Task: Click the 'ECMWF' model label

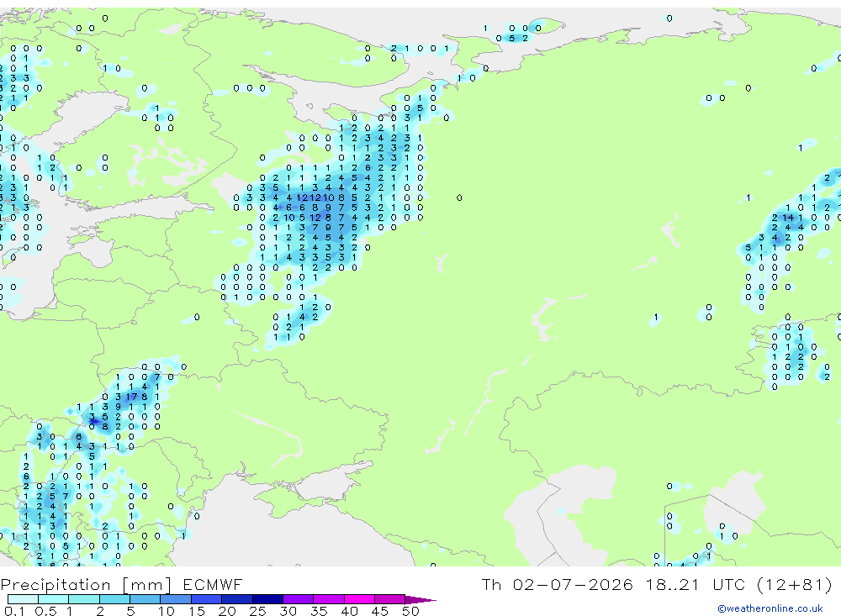Action: coord(213,584)
